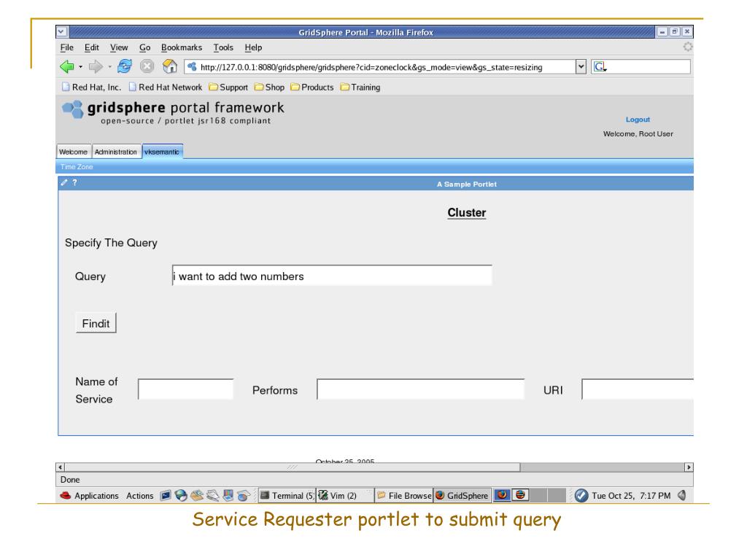747x560 pixels.
Task: Click the horizontal scrollbar thumb
Action: (x=292, y=467)
